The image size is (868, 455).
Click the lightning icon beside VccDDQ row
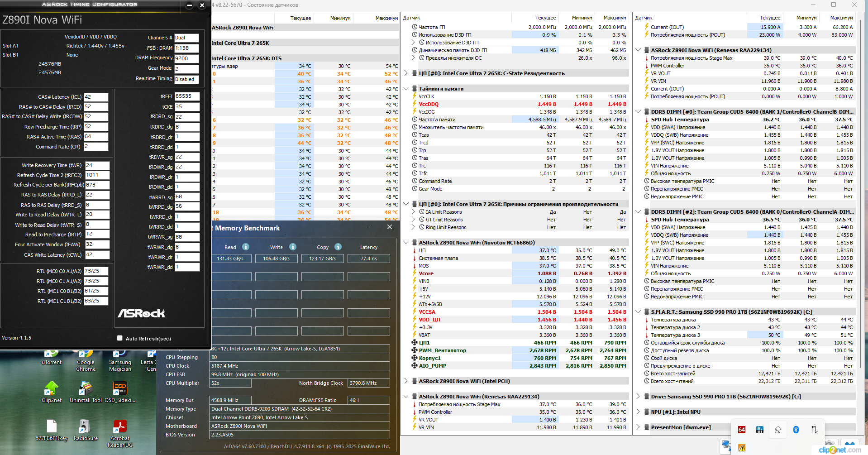click(414, 104)
